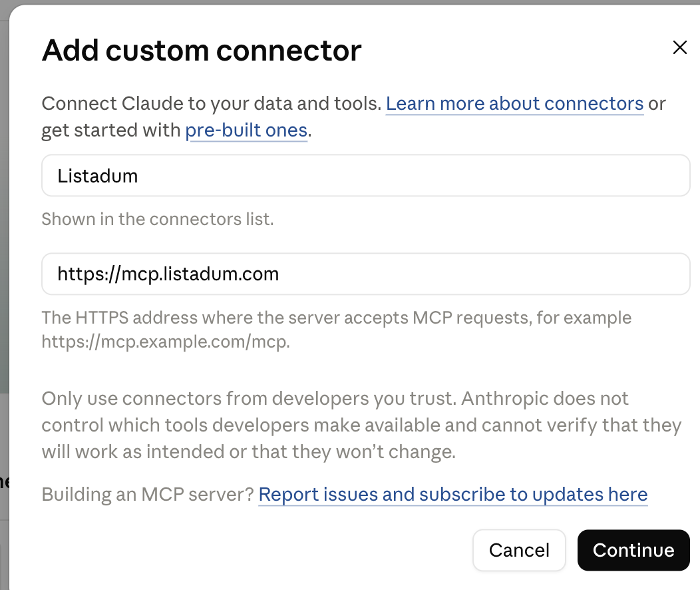The image size is (700, 590).
Task: Select the 'Shown in the connectors list.' hint
Action: 158,219
